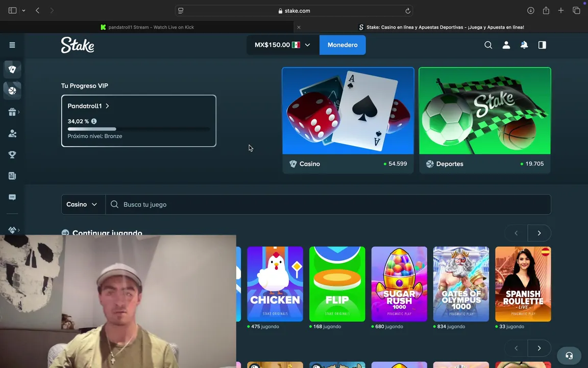Open Spanish Roulette Live thumbnail

[523, 284]
